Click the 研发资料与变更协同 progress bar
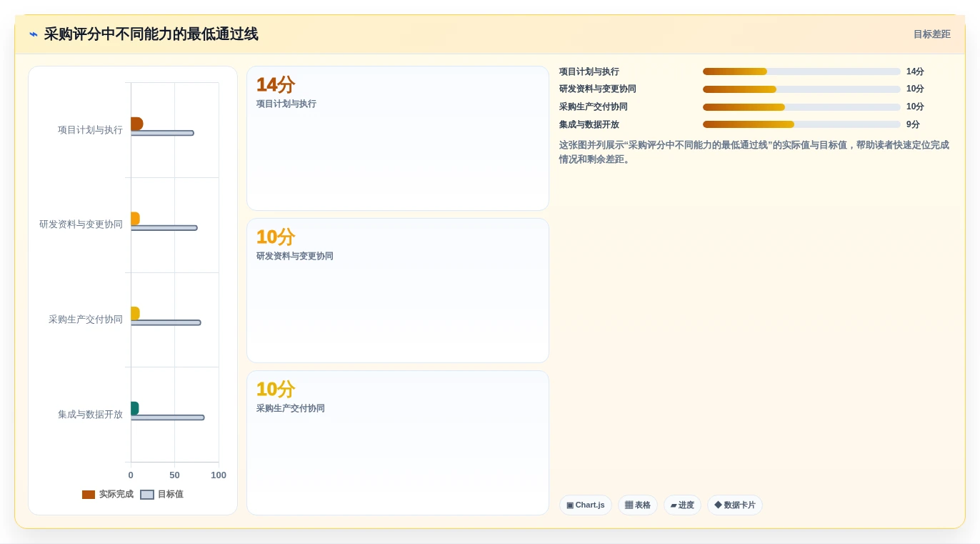 801,89
